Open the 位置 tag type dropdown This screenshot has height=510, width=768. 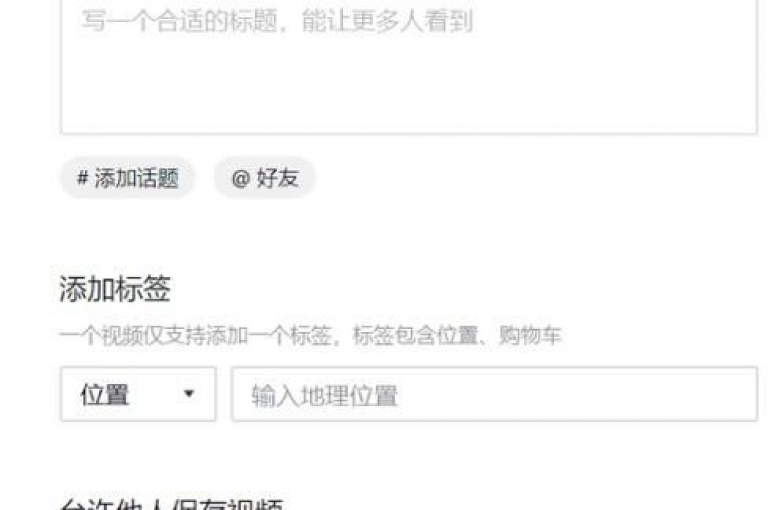click(x=138, y=394)
